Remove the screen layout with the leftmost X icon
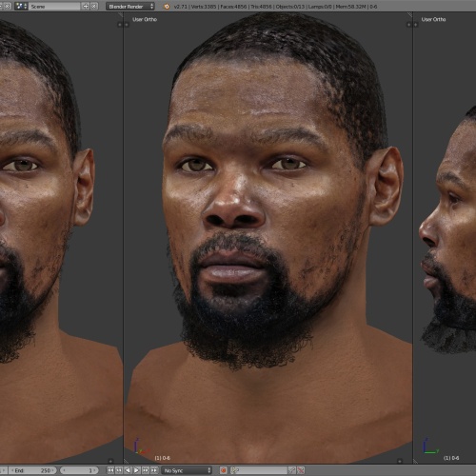 [8, 6]
